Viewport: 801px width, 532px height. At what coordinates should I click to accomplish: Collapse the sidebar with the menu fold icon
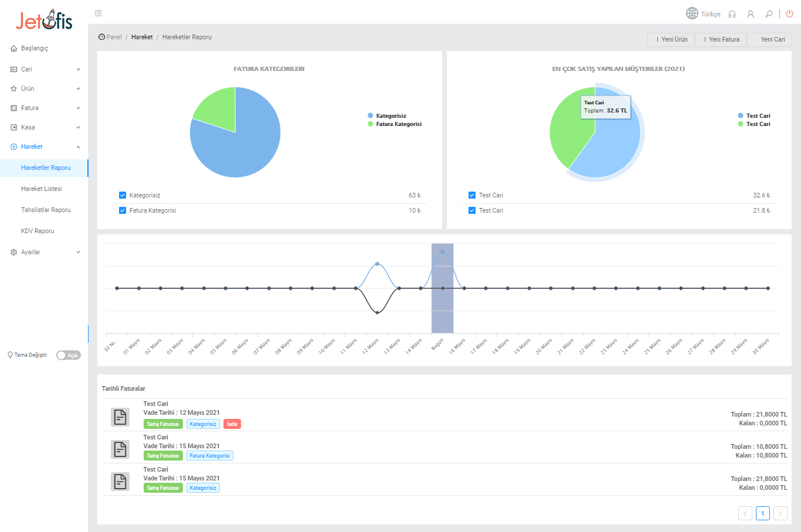pyautogui.click(x=98, y=13)
